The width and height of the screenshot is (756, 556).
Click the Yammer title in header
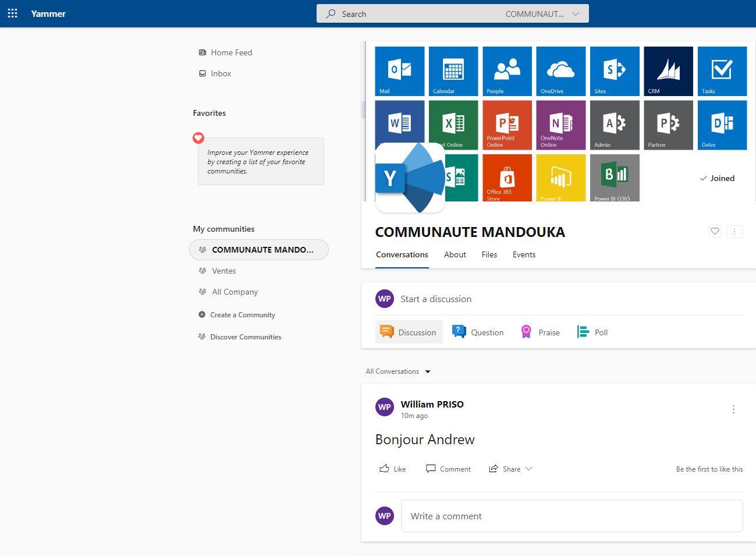tap(48, 13)
